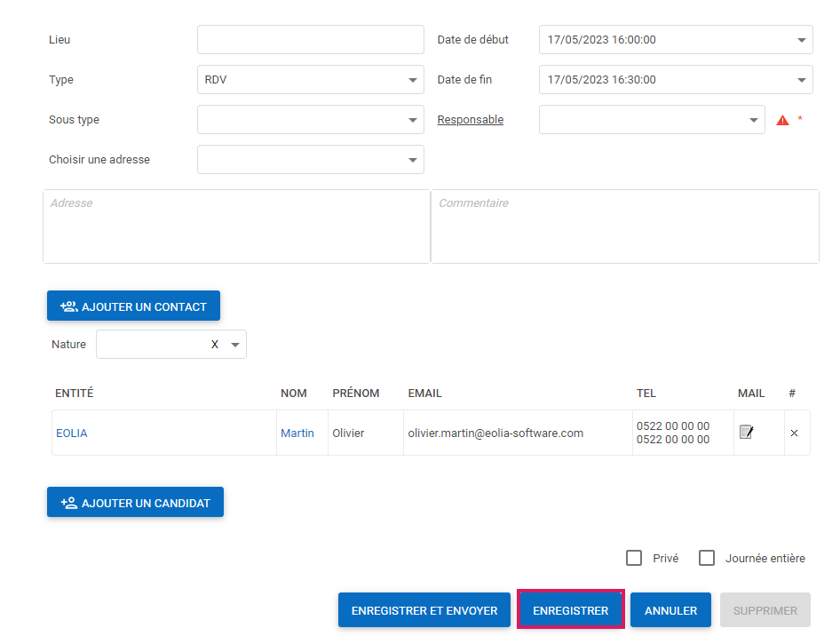Save with the Enregistrer button
This screenshot has height=644, width=840.
[x=570, y=610]
